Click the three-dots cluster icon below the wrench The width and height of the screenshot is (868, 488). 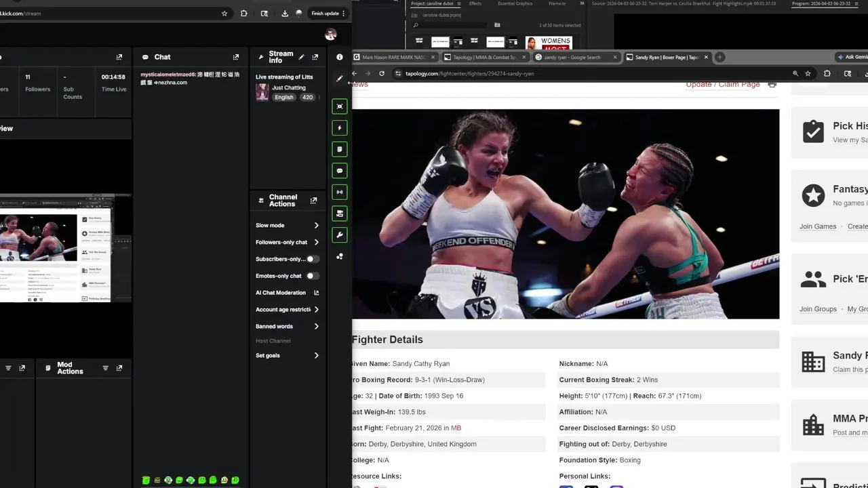[340, 256]
